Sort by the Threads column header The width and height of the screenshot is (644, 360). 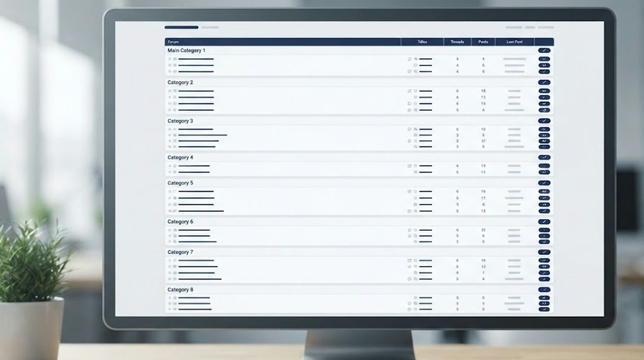click(457, 42)
